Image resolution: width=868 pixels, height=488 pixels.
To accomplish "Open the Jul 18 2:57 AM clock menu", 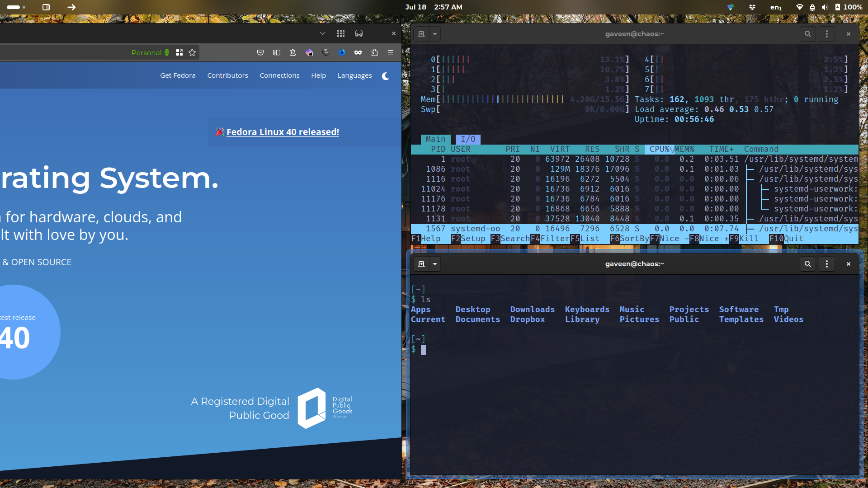I will coord(434,7).
